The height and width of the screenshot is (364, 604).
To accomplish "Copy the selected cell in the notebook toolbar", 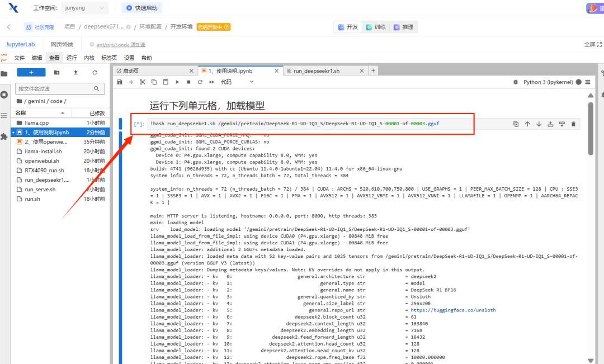I will (154, 82).
